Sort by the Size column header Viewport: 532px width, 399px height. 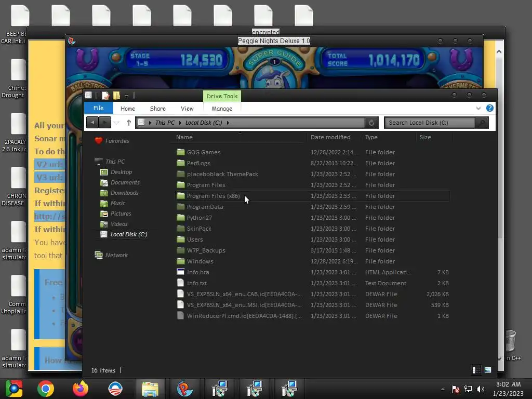pos(425,137)
